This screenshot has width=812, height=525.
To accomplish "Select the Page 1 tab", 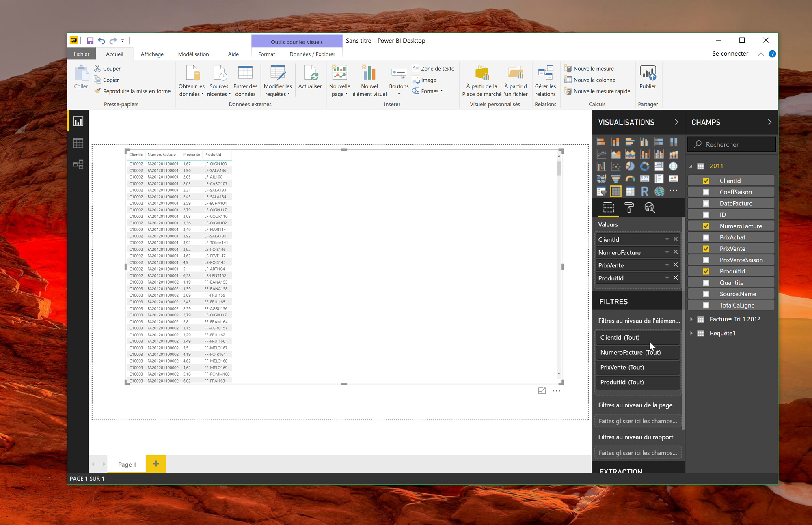I will (127, 464).
